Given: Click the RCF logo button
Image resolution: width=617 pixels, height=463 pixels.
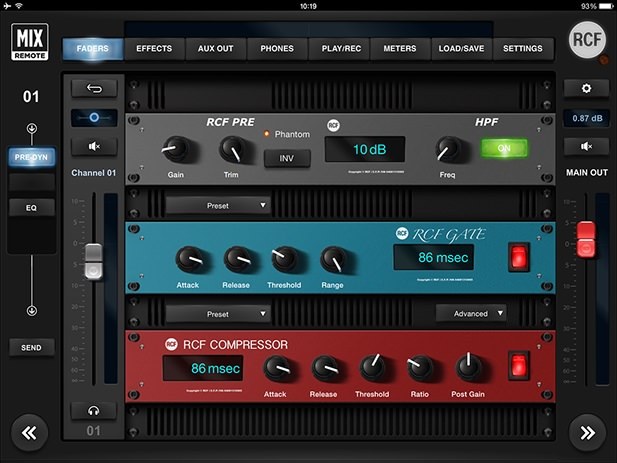Looking at the screenshot, I should (587, 40).
